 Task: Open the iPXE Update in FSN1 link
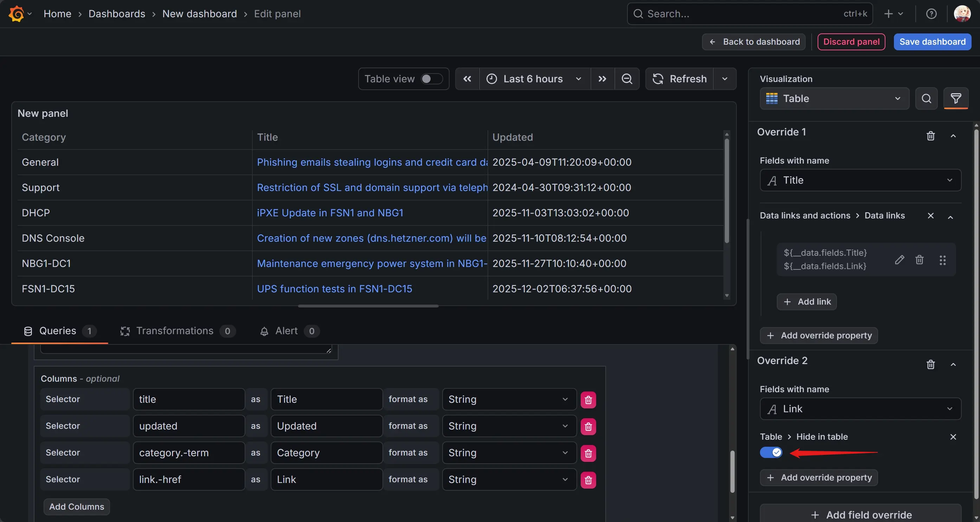(x=330, y=213)
